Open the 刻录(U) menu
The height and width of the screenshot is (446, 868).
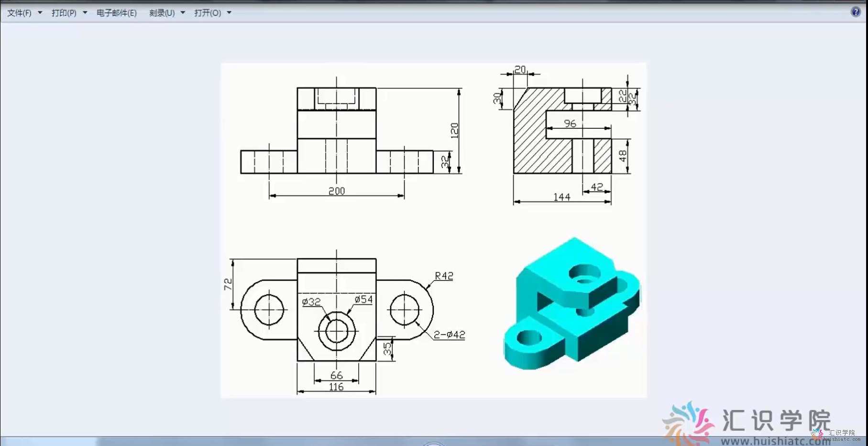click(x=162, y=13)
